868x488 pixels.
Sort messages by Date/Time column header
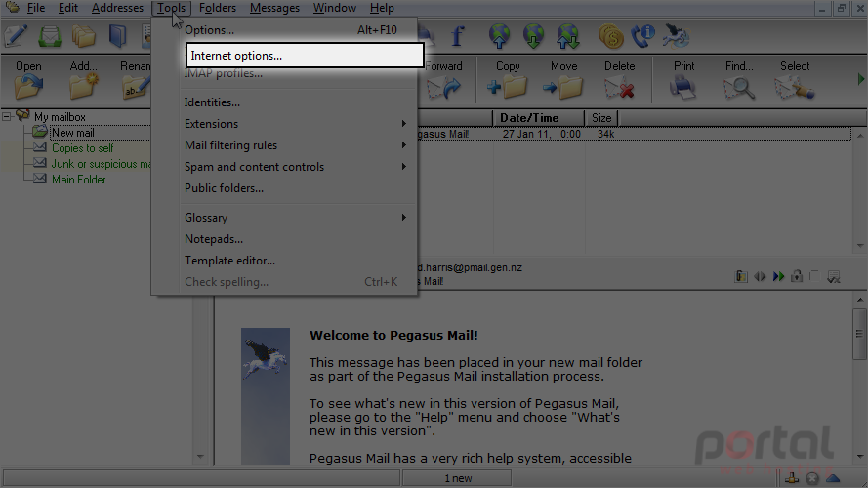pos(538,118)
